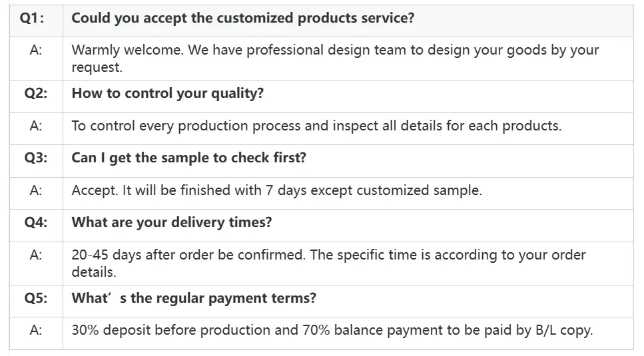Select 'How to control your quality?' text
The image size is (644, 356).
point(168,94)
